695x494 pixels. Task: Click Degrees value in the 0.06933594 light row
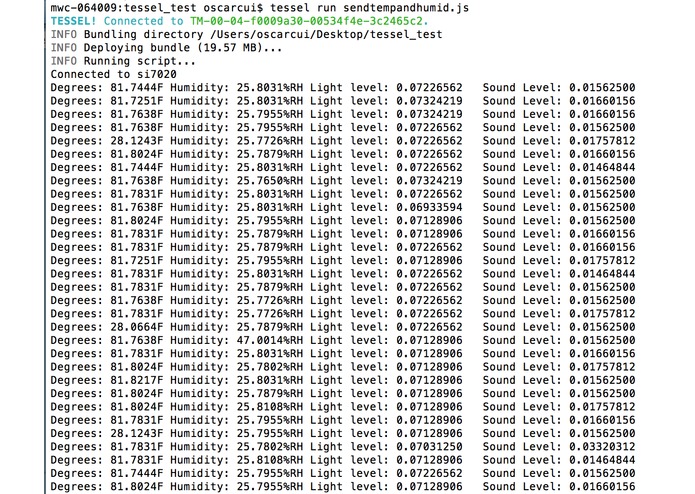point(137,207)
